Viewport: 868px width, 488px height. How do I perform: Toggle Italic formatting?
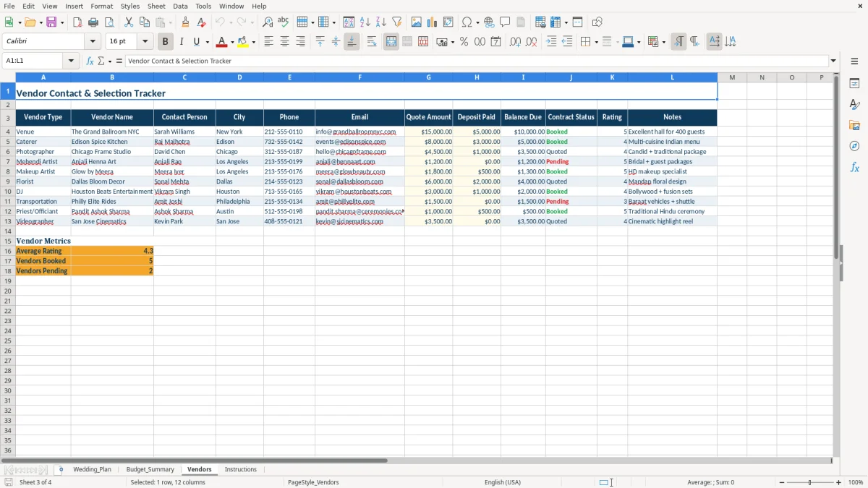182,42
